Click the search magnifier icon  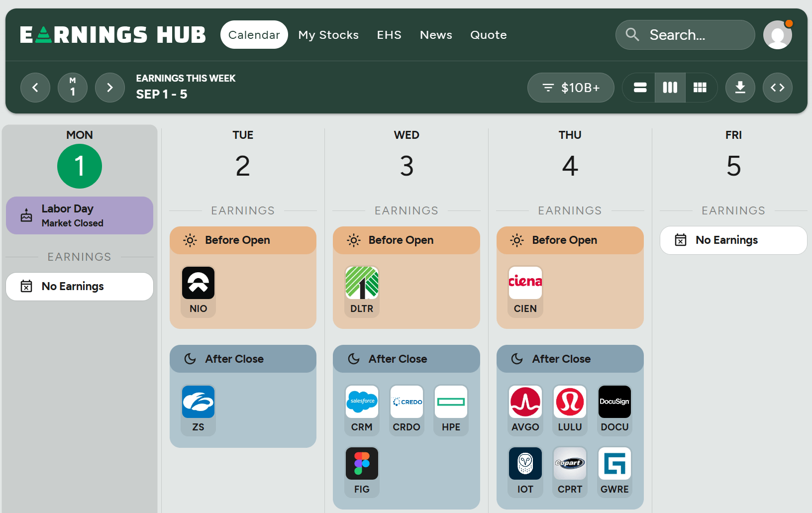632,34
